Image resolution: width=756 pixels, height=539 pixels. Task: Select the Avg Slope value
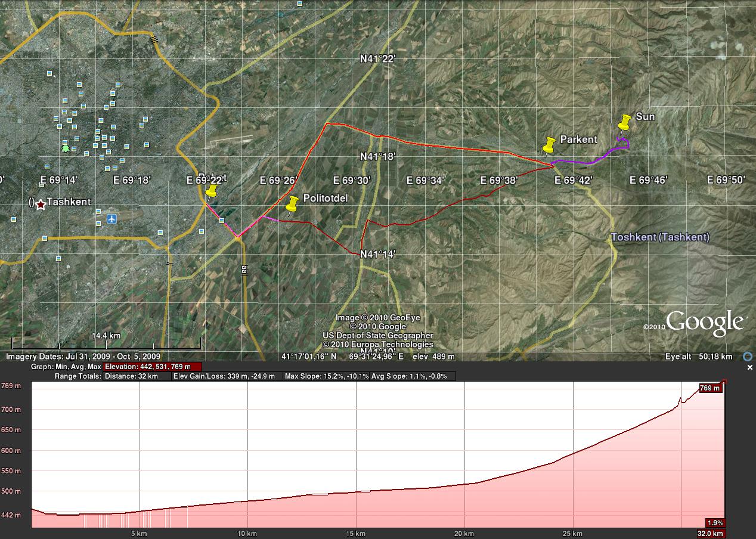pos(413,376)
